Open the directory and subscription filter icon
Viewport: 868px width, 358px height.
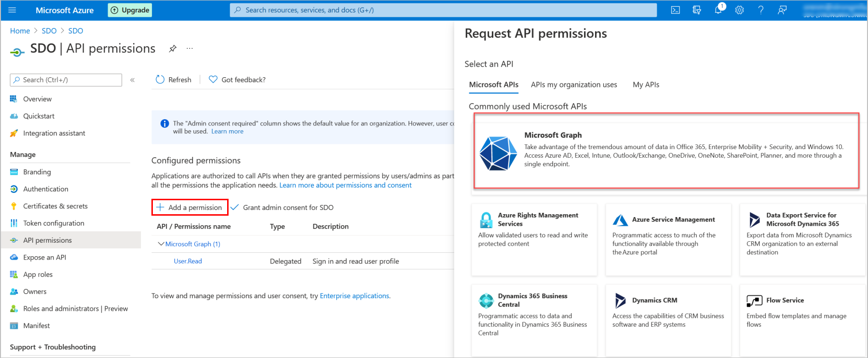pos(697,10)
